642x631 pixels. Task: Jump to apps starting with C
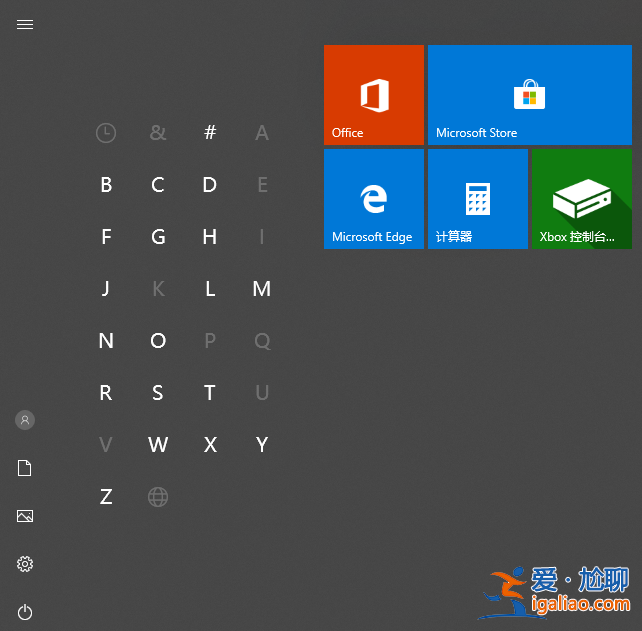158,185
